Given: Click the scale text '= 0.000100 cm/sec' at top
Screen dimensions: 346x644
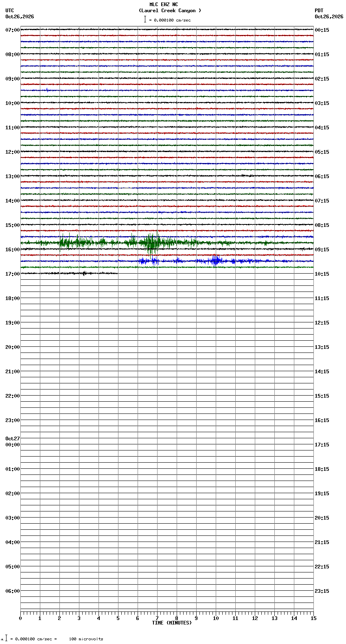Looking at the screenshot, I should (170, 20).
